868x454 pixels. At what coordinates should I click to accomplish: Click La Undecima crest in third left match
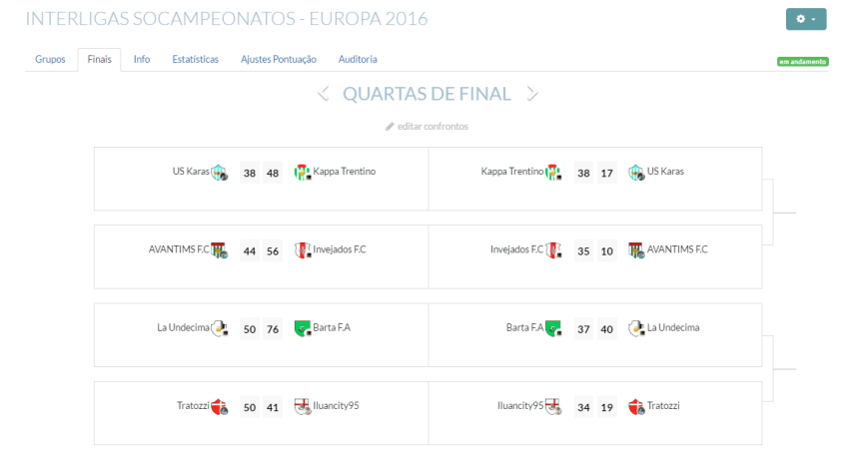[x=219, y=328]
